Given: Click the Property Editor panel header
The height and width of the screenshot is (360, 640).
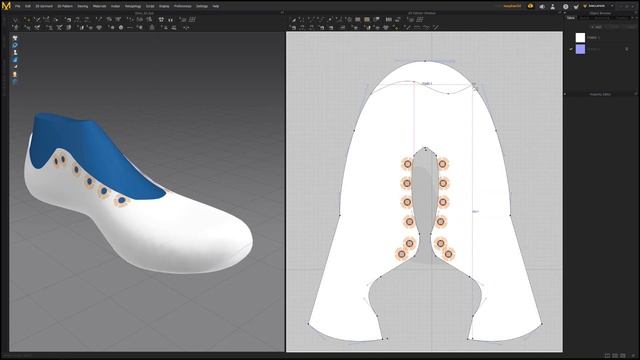Looking at the screenshot, I should tap(600, 94).
